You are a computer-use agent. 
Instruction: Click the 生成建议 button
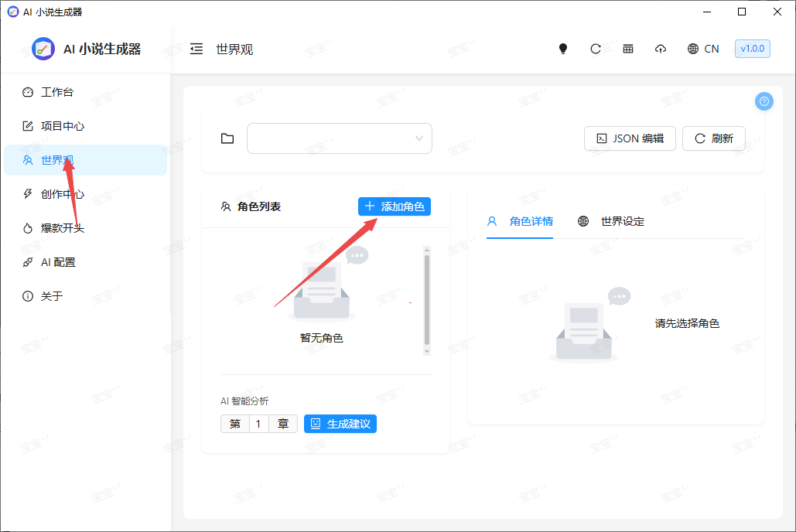(x=340, y=424)
